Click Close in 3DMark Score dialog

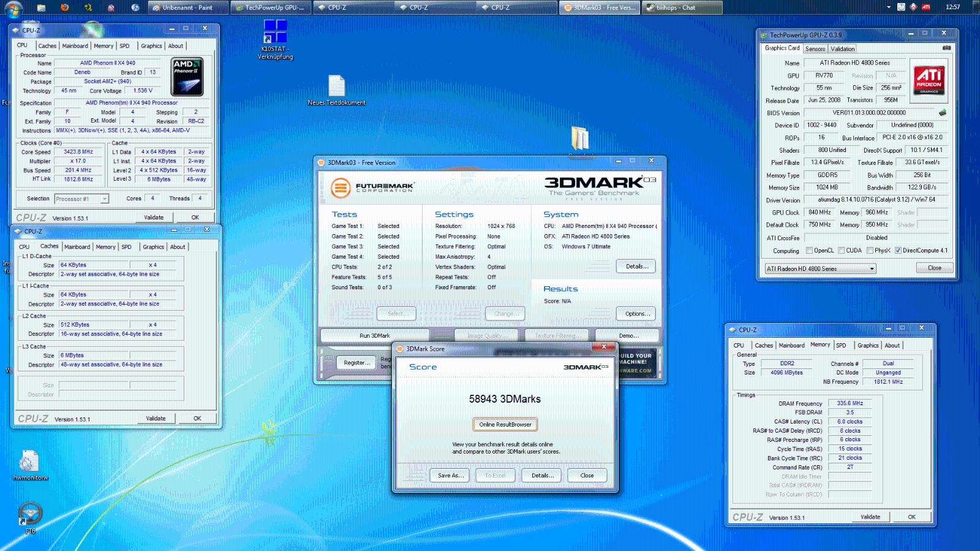click(x=587, y=476)
